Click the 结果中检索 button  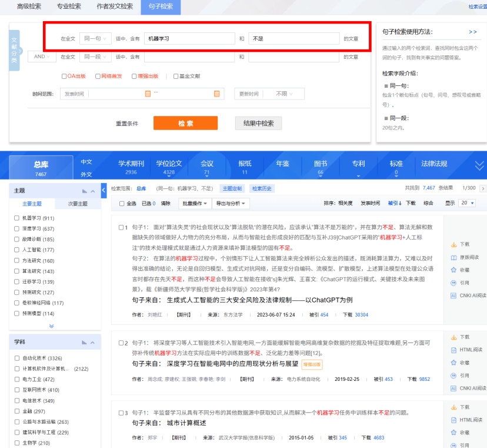coord(258,123)
